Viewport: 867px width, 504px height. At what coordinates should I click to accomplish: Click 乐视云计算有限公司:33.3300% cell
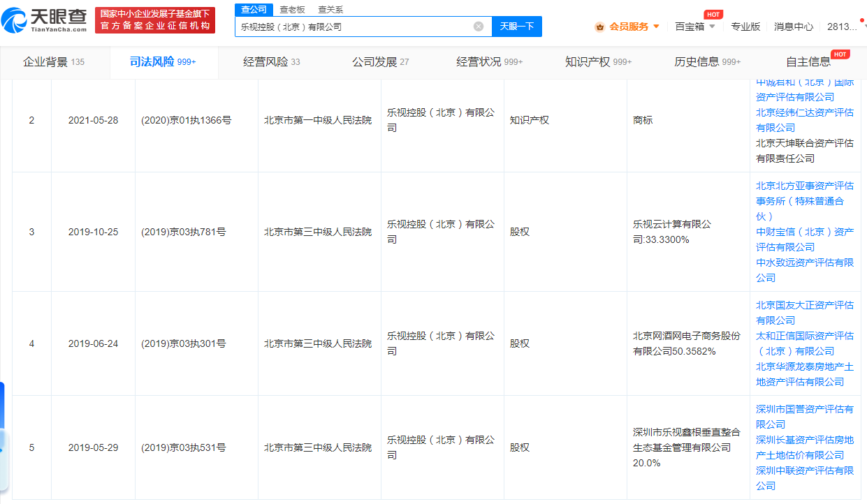click(x=672, y=232)
